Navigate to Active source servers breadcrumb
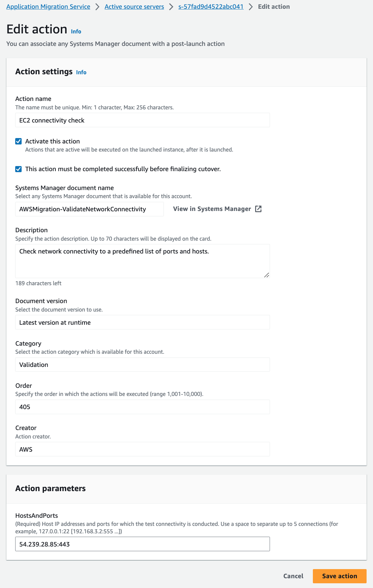Viewport: 373px width, 588px height. coord(134,6)
